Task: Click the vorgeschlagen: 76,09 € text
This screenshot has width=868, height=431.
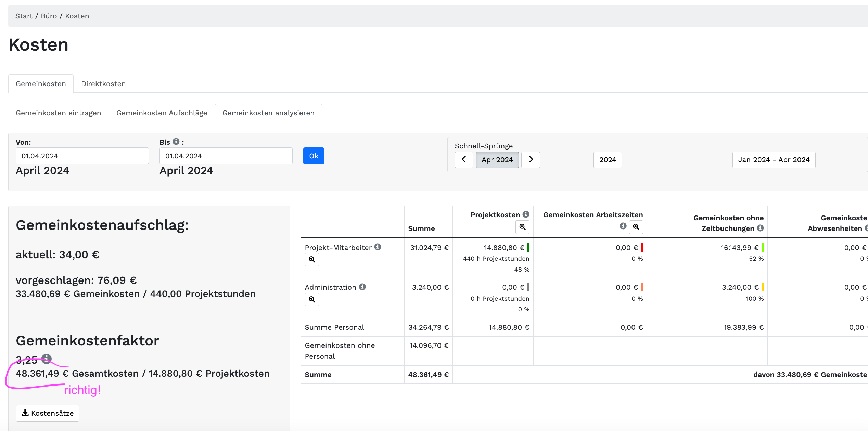Action: pyautogui.click(x=76, y=280)
